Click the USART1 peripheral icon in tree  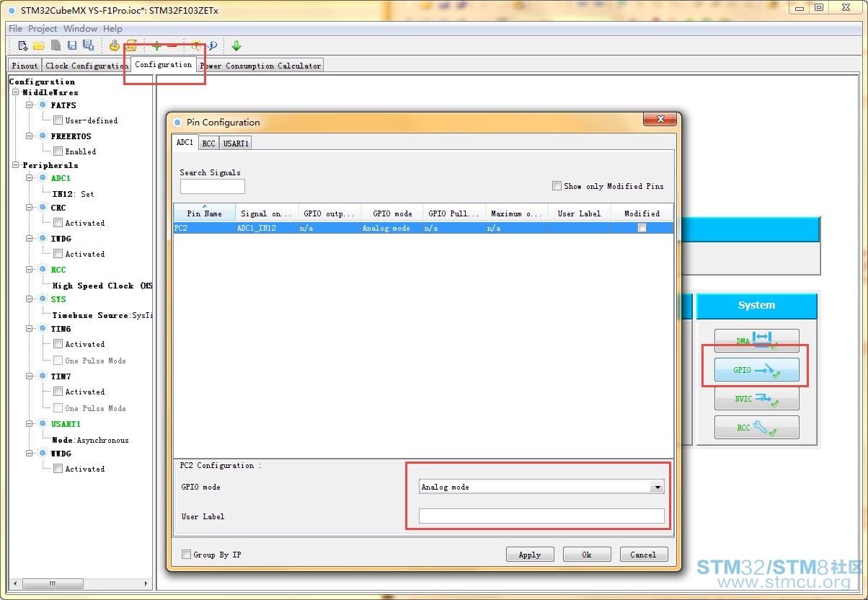[x=43, y=424]
